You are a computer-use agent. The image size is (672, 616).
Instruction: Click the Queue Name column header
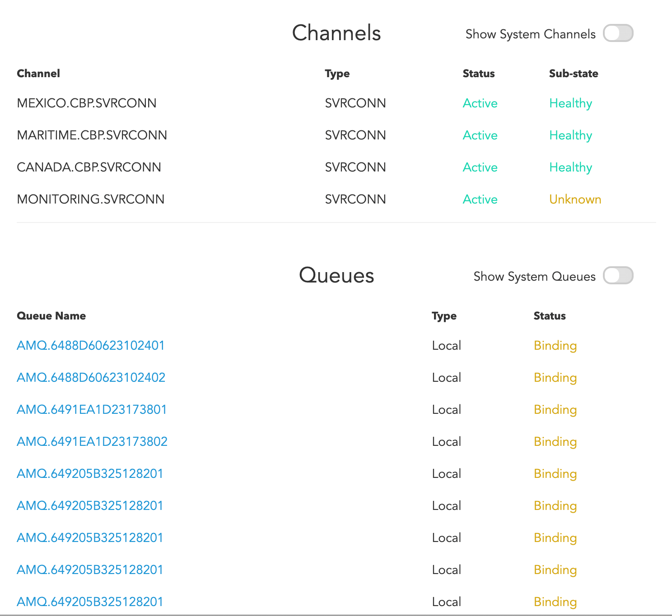[51, 316]
